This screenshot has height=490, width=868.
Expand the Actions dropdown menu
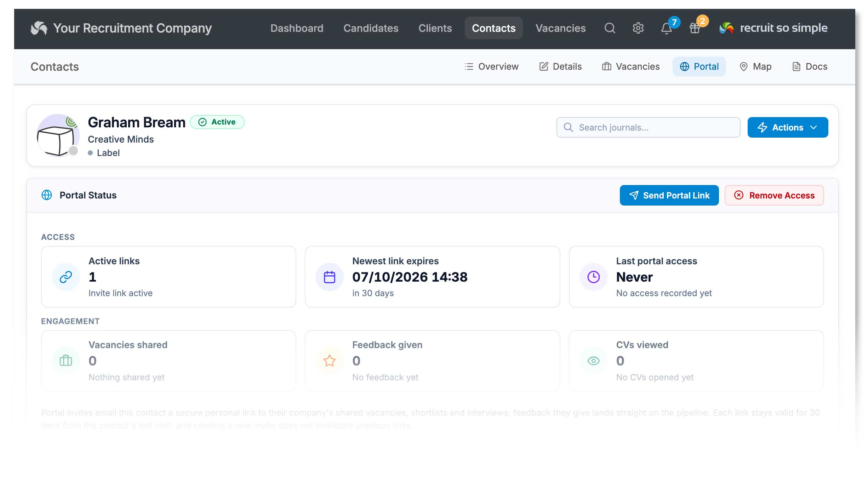(x=788, y=127)
